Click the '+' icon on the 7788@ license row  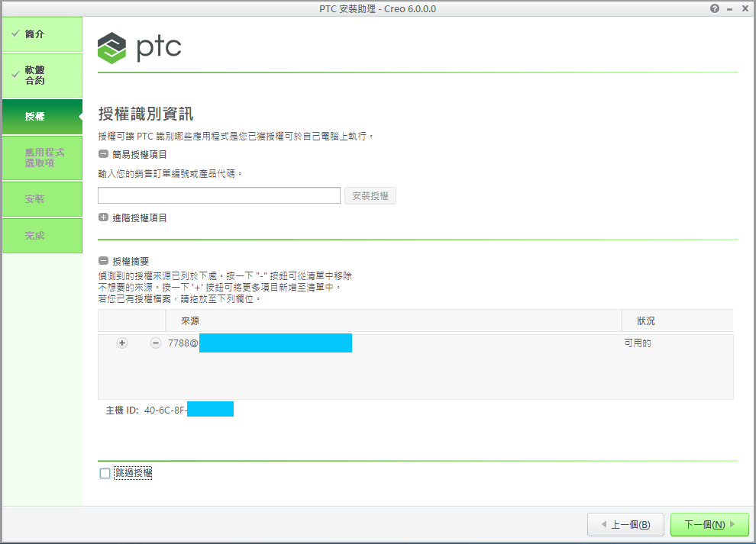pyautogui.click(x=121, y=343)
